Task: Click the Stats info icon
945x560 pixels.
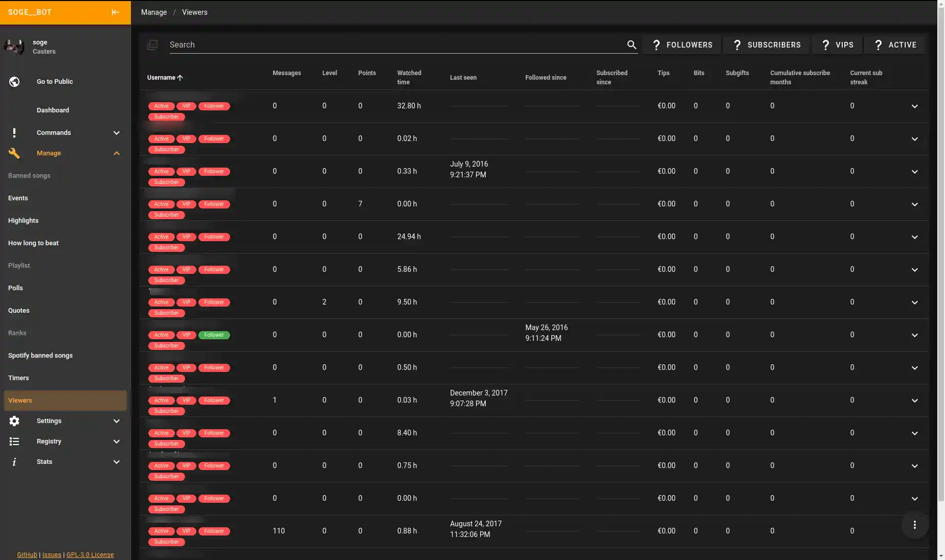Action: [x=14, y=462]
